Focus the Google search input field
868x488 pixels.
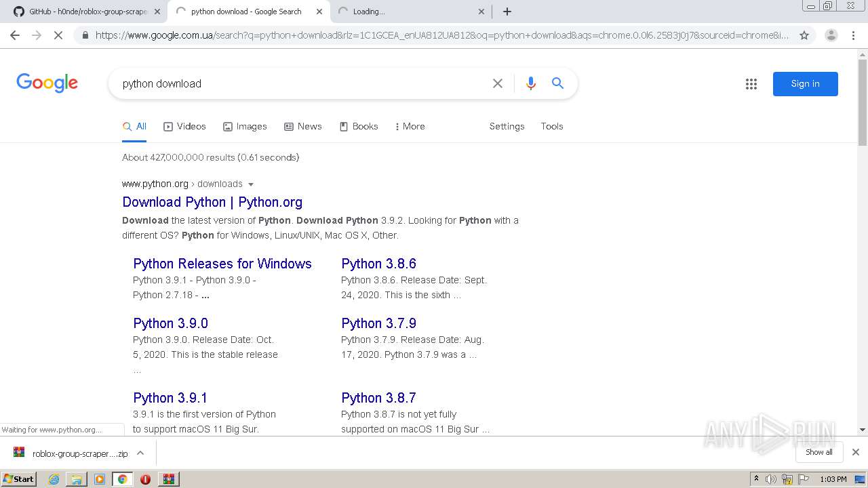pos(302,83)
